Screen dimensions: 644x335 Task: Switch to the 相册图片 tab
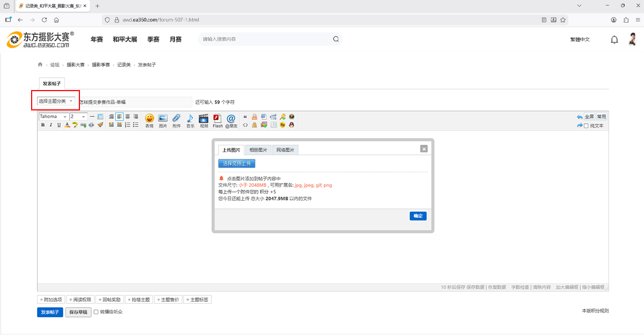coord(258,150)
